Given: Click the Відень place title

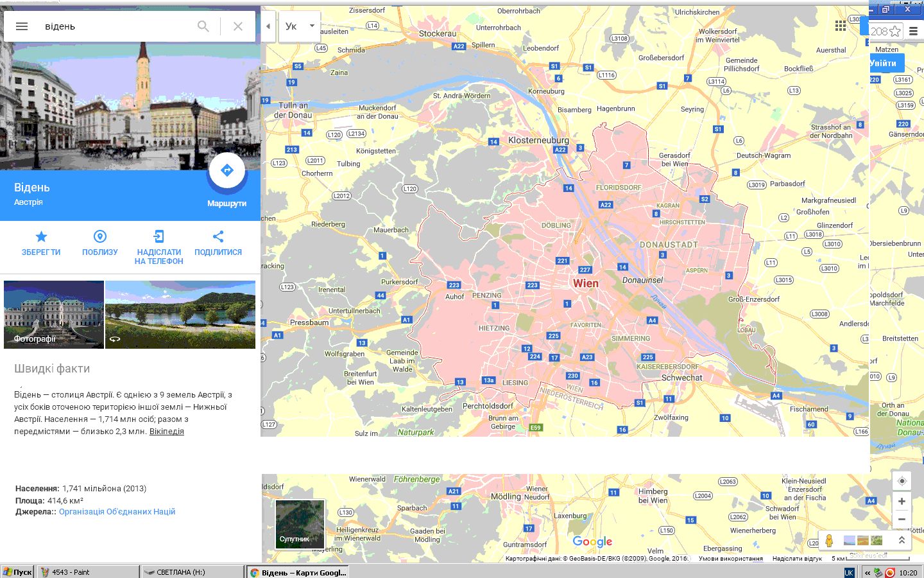Looking at the screenshot, I should coord(32,188).
